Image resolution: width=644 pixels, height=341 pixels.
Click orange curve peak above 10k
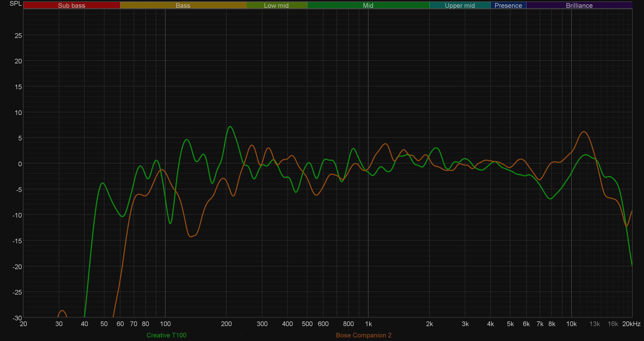(x=584, y=132)
